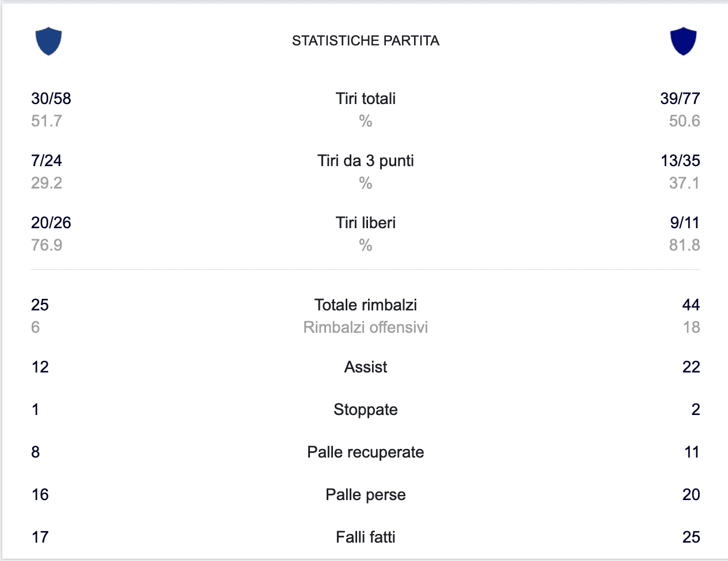Click the STATISTICHE PARTITA heading
The width and height of the screenshot is (728, 561).
[366, 41]
